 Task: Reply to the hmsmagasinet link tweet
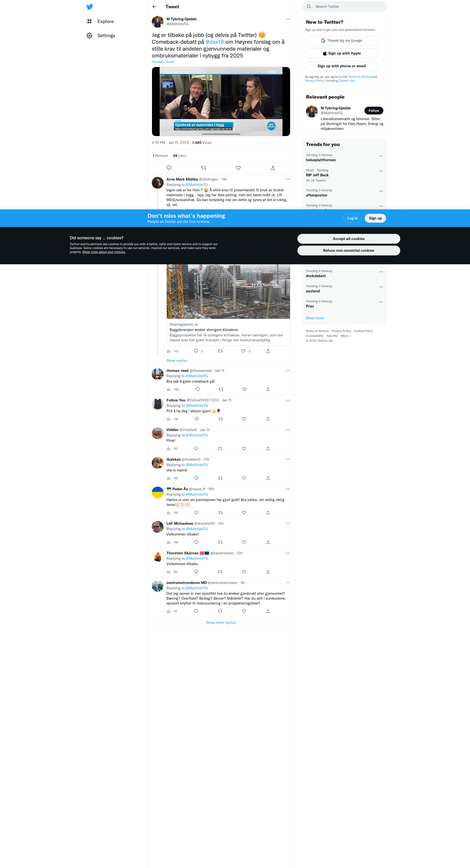(196, 351)
